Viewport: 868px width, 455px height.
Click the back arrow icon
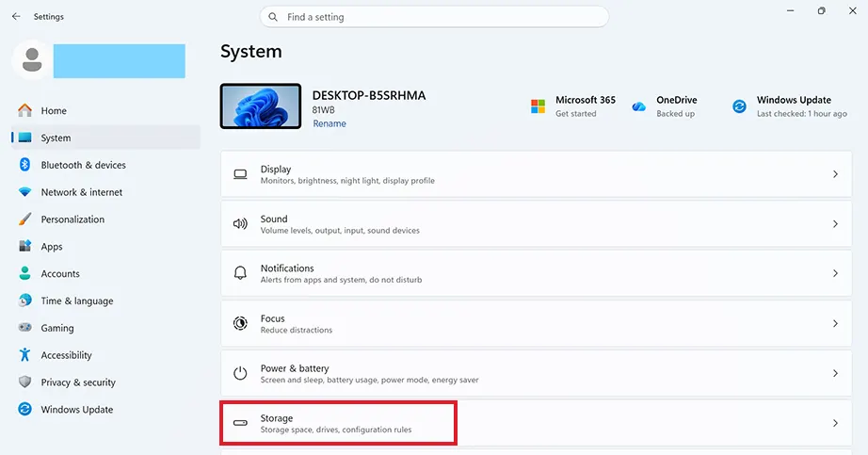click(16, 17)
